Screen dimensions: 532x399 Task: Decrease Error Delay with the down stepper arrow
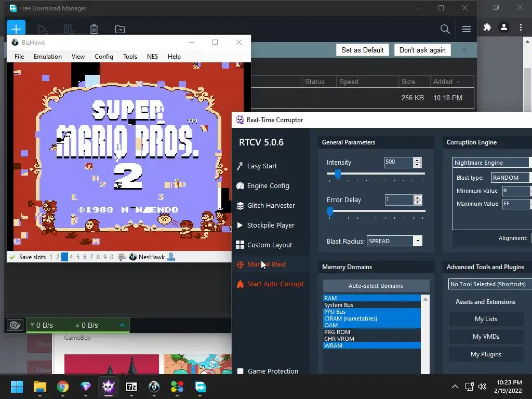[418, 203]
